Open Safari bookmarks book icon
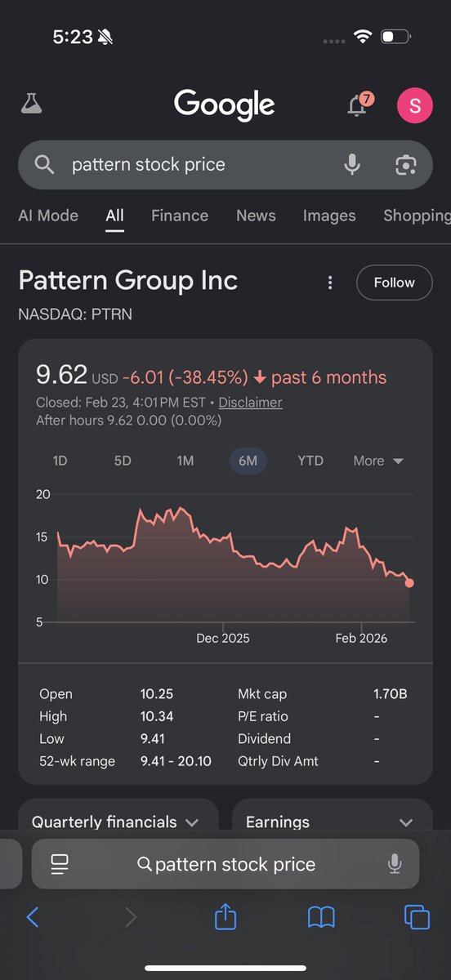451x980 pixels. tap(321, 917)
